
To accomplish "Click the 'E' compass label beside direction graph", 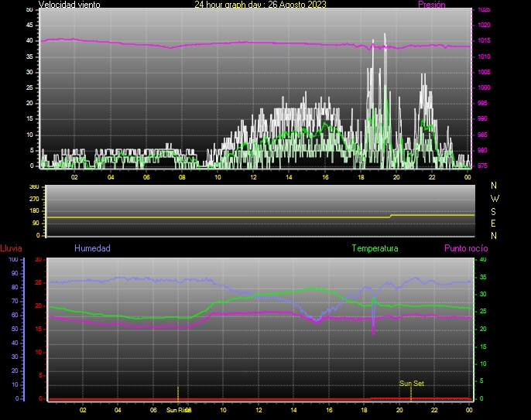I will coord(493,224).
